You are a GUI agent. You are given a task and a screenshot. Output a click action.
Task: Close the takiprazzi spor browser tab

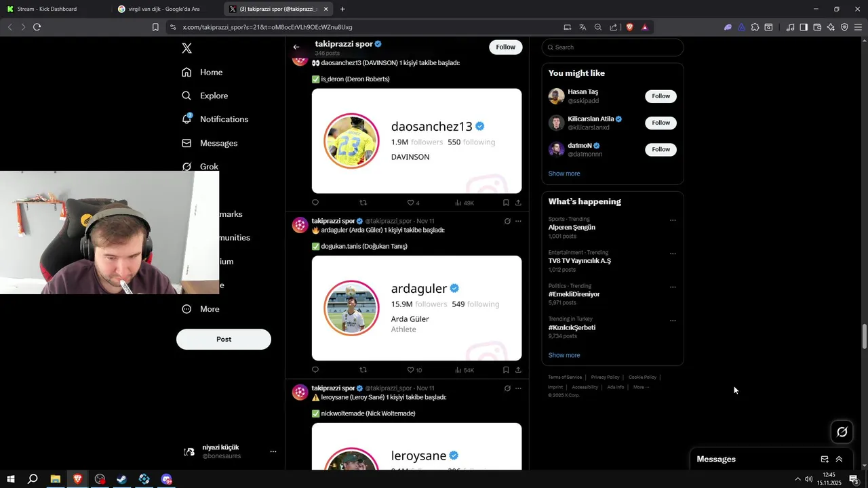(x=326, y=9)
